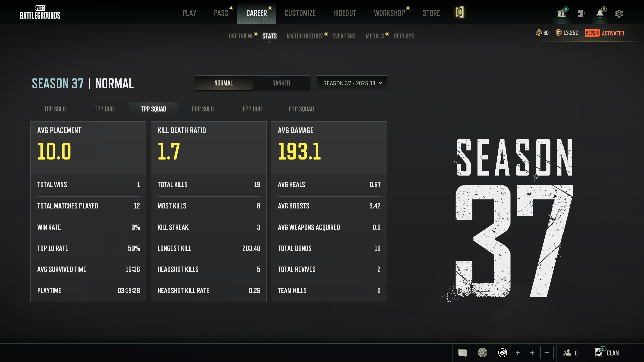Viewport: 644px width, 362px height.
Task: Click the TOTAL REVIVES row
Action: pos(329,269)
